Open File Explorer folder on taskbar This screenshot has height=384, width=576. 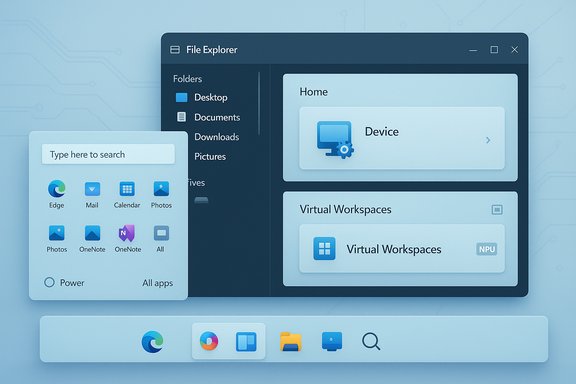click(291, 341)
